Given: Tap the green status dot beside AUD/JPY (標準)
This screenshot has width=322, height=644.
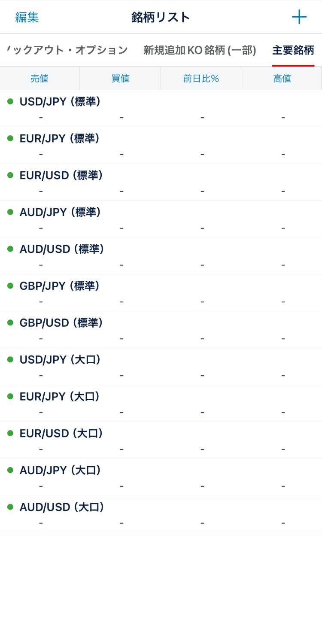Looking at the screenshot, I should (x=10, y=212).
